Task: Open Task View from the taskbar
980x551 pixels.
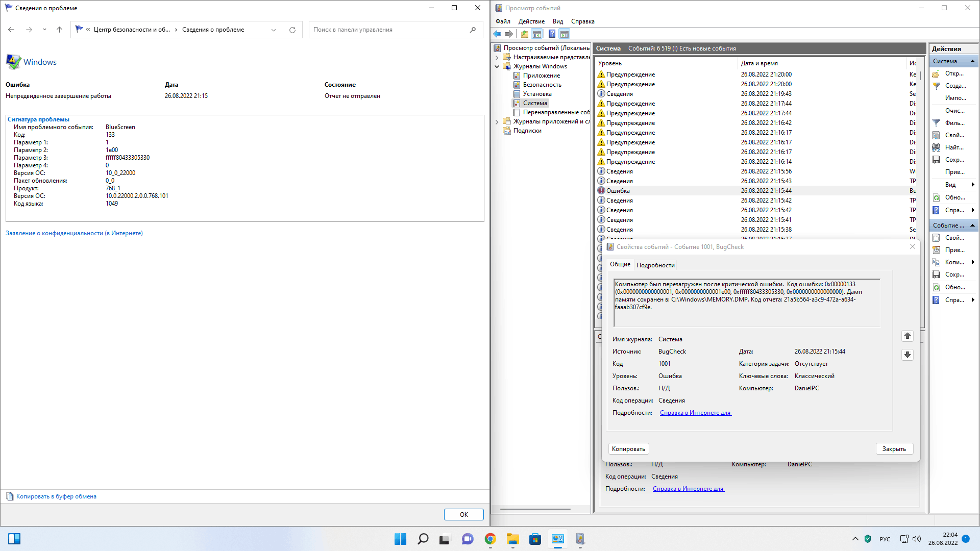Action: (x=446, y=539)
